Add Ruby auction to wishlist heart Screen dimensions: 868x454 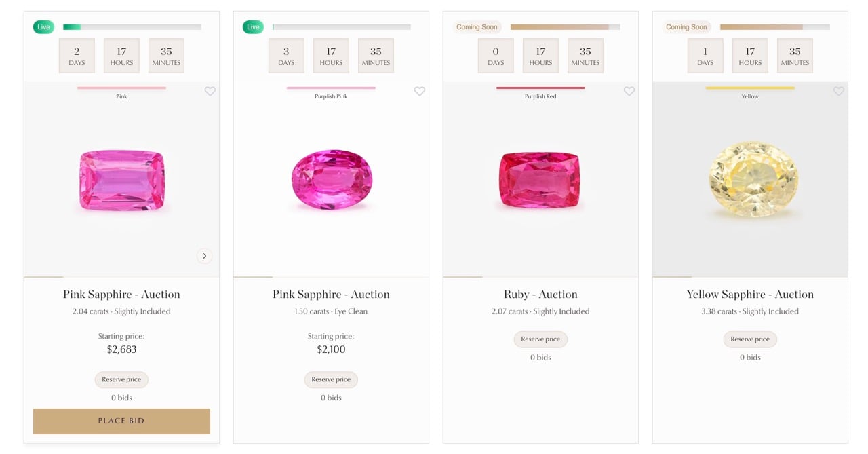(629, 91)
